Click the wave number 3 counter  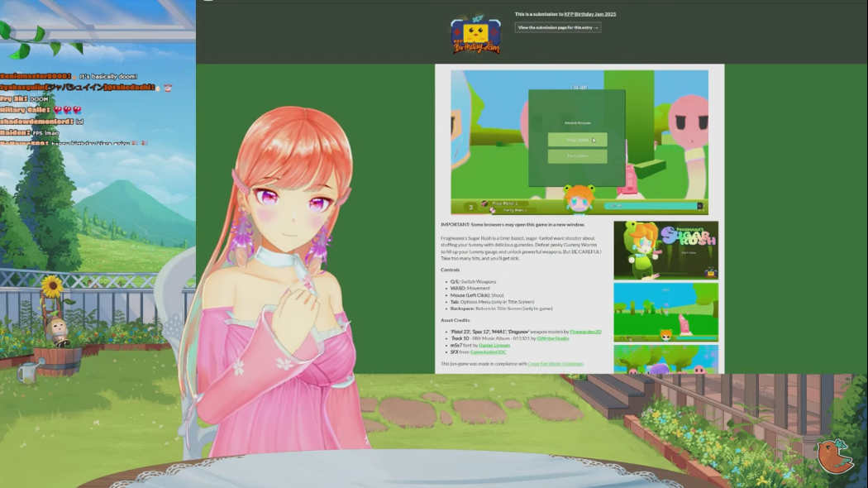coord(470,207)
